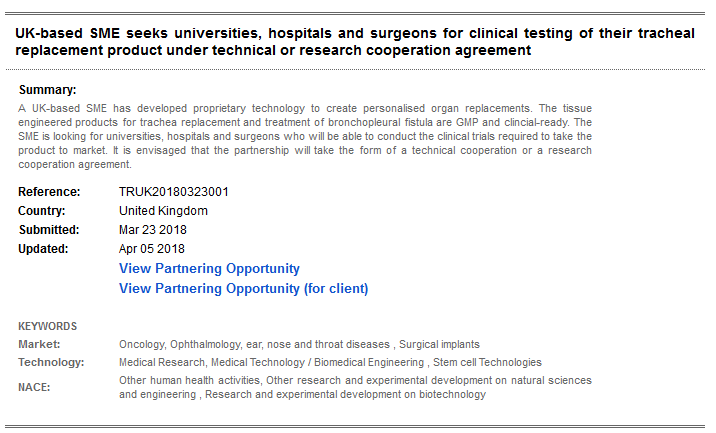The image size is (716, 433).
Task: Click the Market keyword label
Action: [x=39, y=344]
